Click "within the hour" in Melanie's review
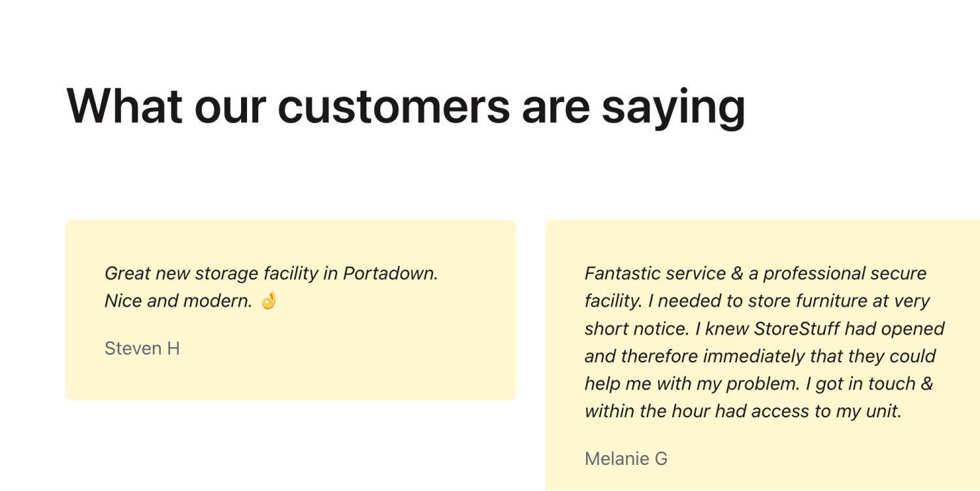The height and width of the screenshot is (491, 980). point(647,411)
